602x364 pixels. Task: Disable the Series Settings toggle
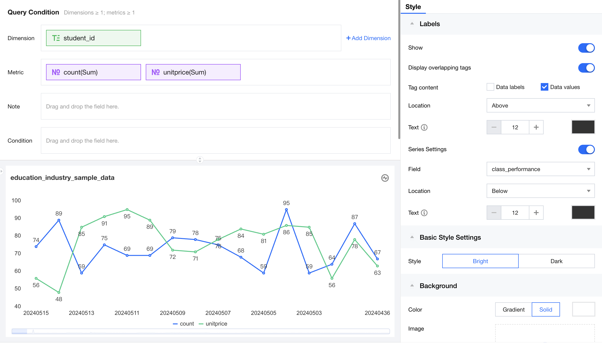[x=586, y=149]
